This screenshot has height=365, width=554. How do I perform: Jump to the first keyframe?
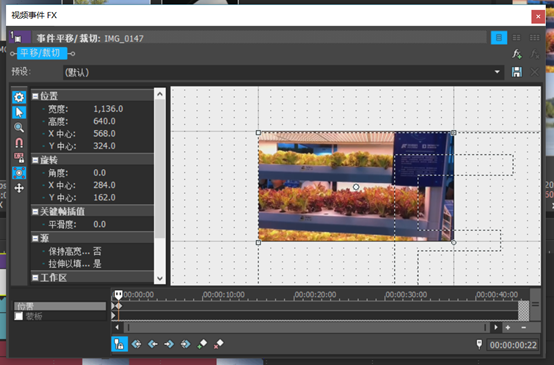[136, 344]
